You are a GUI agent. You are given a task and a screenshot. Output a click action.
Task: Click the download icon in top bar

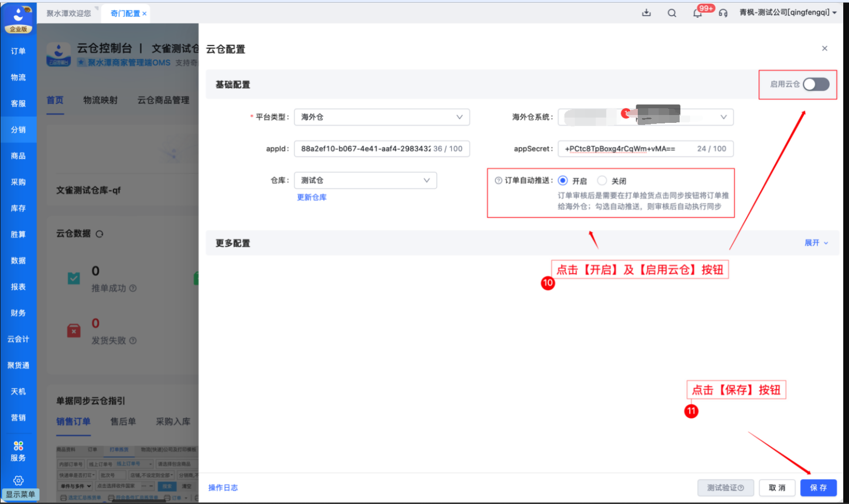(x=646, y=13)
